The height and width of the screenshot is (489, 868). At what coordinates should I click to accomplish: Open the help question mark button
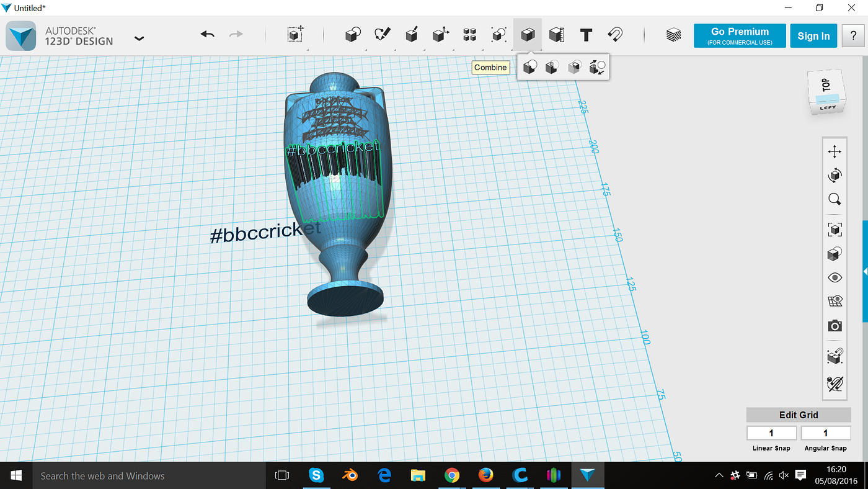[x=853, y=36]
